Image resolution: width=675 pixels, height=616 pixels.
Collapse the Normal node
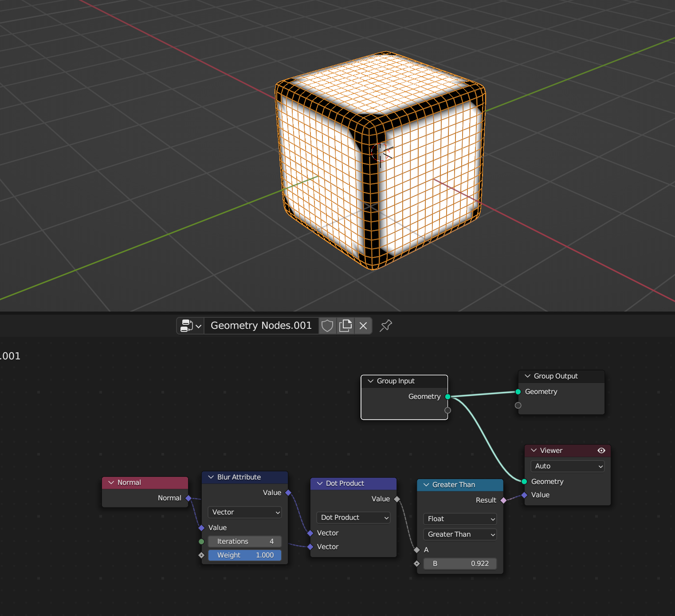pyautogui.click(x=111, y=483)
